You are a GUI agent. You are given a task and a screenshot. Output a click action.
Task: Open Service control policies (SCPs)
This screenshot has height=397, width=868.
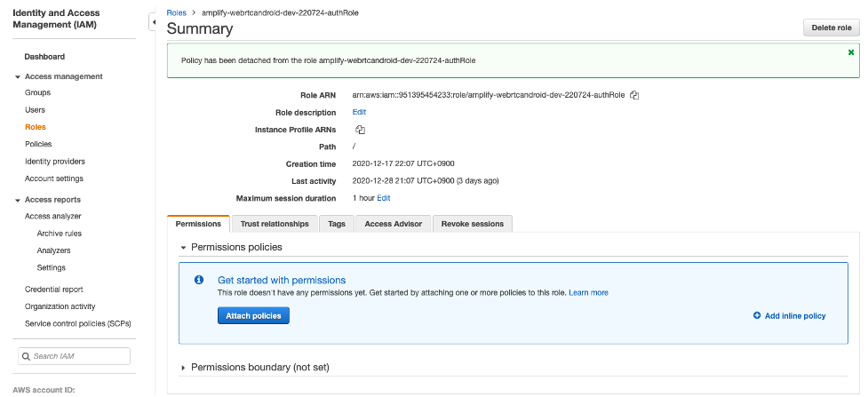click(78, 323)
